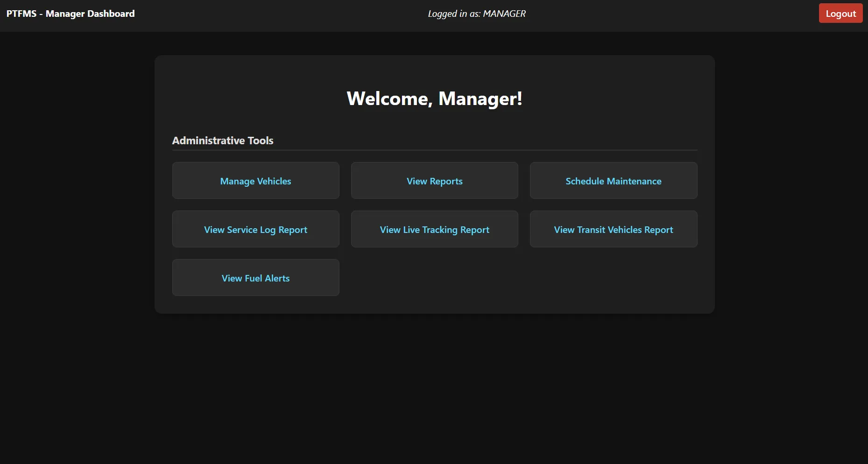The image size is (868, 464).
Task: Open reports via the View Reports card
Action: pos(434,181)
